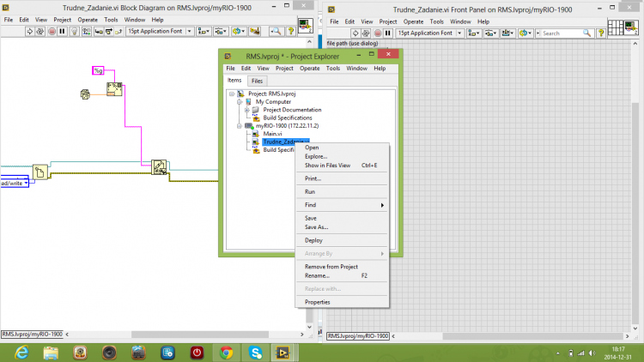Select the %g string constant
The height and width of the screenshot is (362, 644).
[98, 70]
